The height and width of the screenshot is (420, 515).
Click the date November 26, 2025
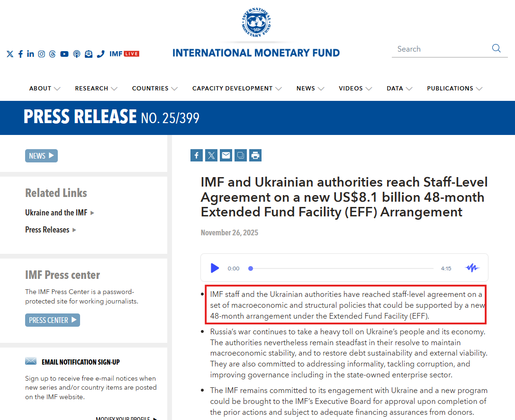click(x=229, y=233)
